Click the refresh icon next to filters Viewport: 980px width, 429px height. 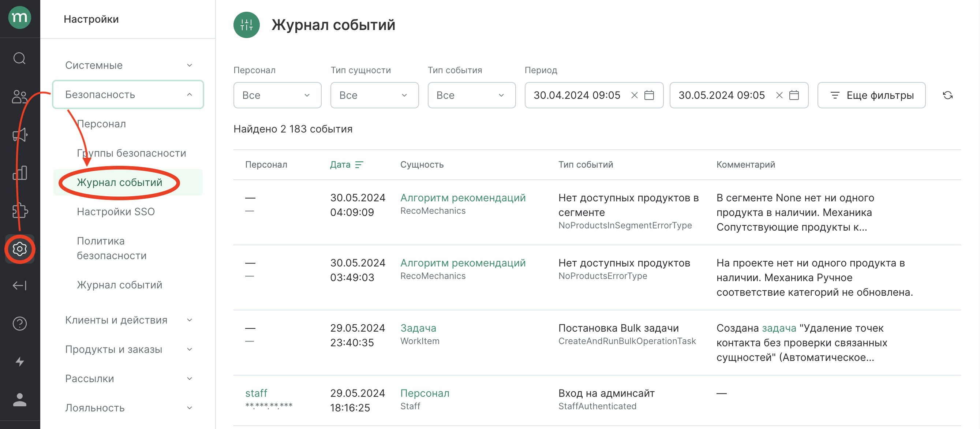947,95
